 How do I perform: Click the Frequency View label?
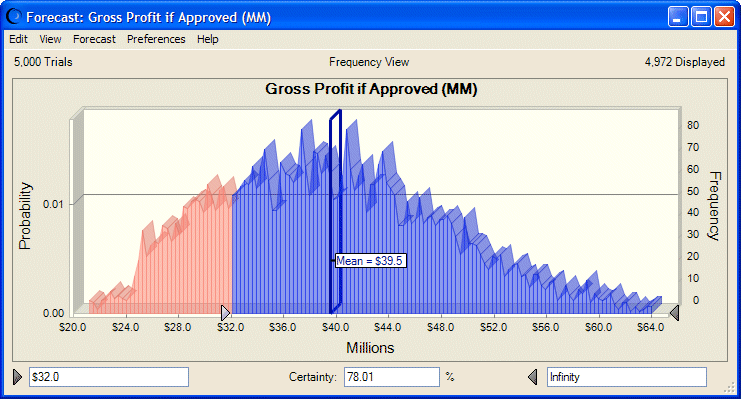click(x=369, y=62)
